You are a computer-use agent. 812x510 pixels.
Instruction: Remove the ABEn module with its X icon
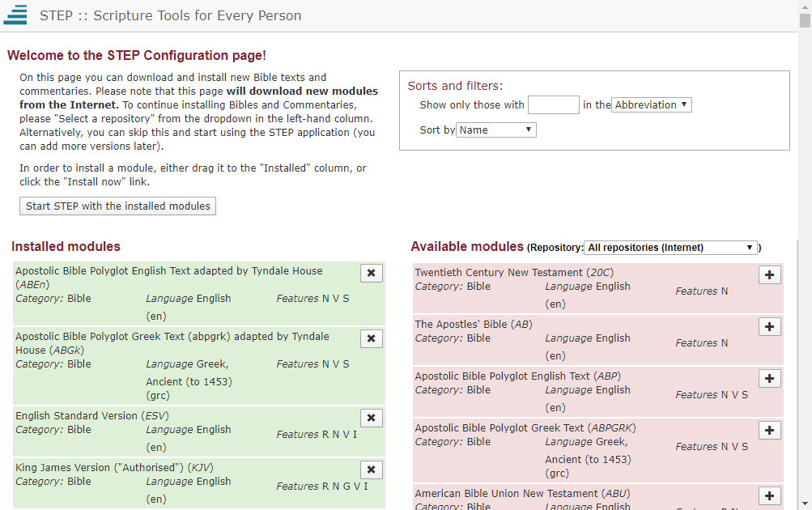coord(371,273)
